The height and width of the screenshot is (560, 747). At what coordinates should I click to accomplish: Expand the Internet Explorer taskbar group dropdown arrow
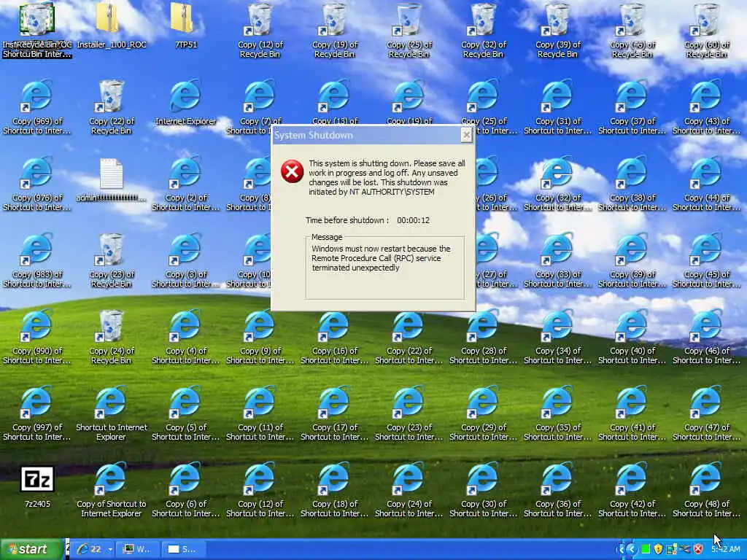click(x=110, y=549)
